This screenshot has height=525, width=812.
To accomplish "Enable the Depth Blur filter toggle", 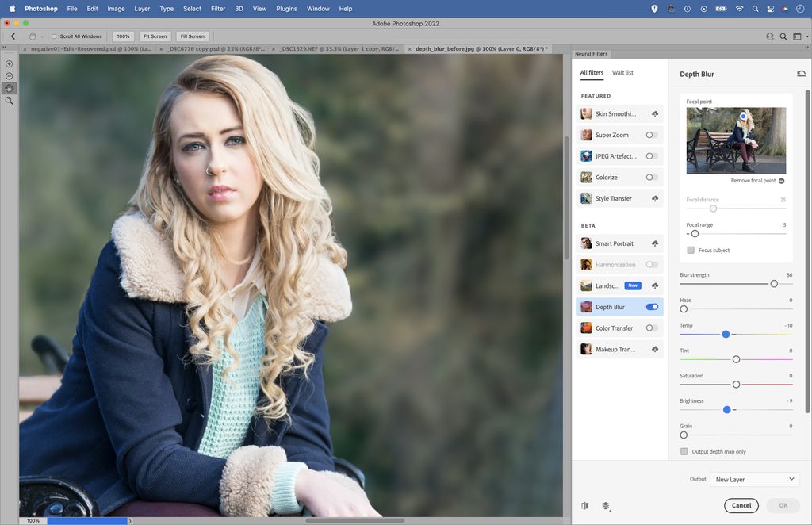I will pos(653,306).
